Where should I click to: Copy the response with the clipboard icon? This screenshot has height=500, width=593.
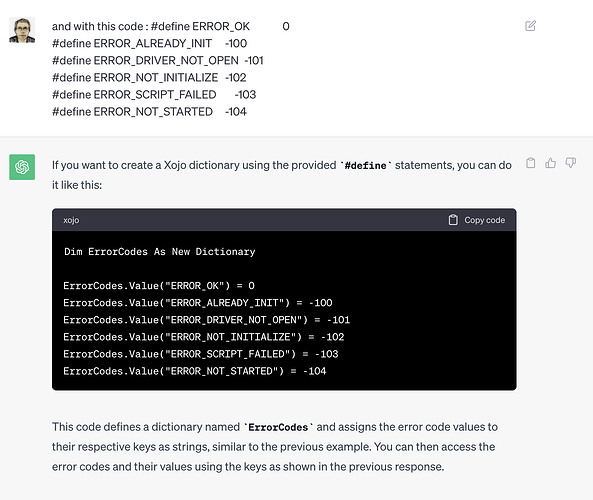coord(531,163)
